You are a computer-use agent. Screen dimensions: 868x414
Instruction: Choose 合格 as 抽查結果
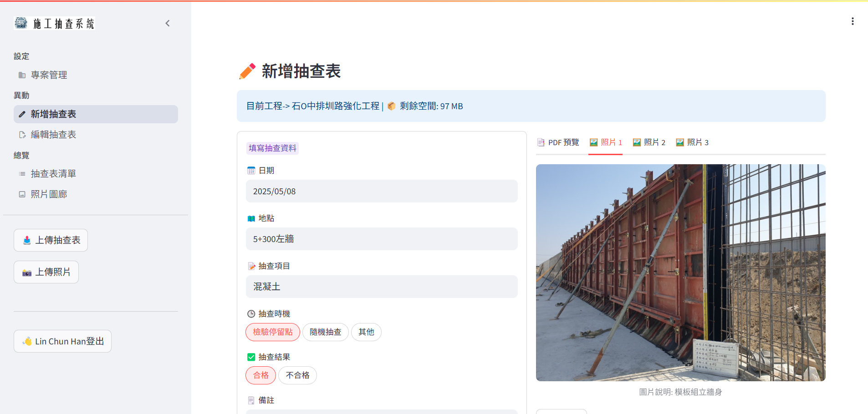click(261, 375)
